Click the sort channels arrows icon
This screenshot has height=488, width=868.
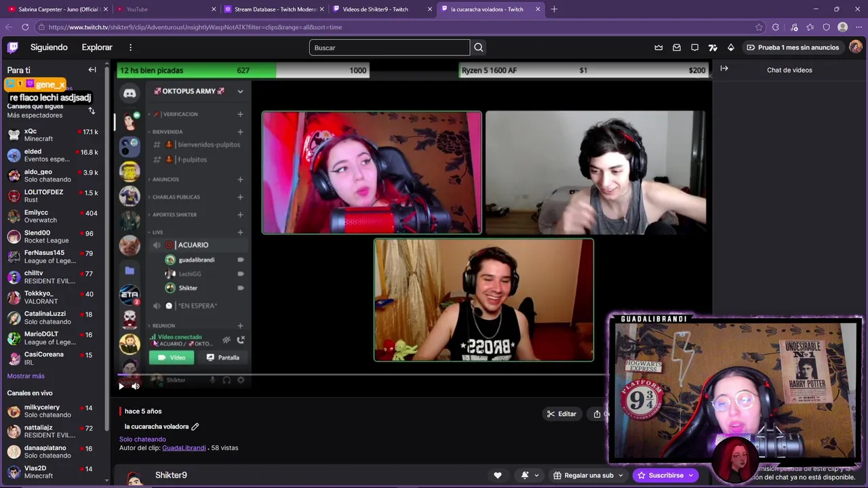coord(92,110)
